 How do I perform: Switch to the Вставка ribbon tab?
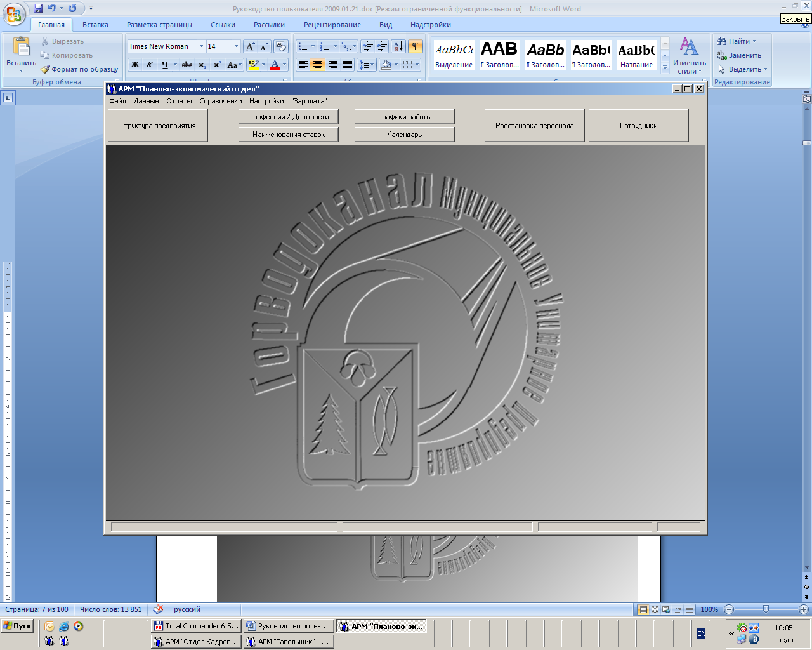pyautogui.click(x=95, y=25)
